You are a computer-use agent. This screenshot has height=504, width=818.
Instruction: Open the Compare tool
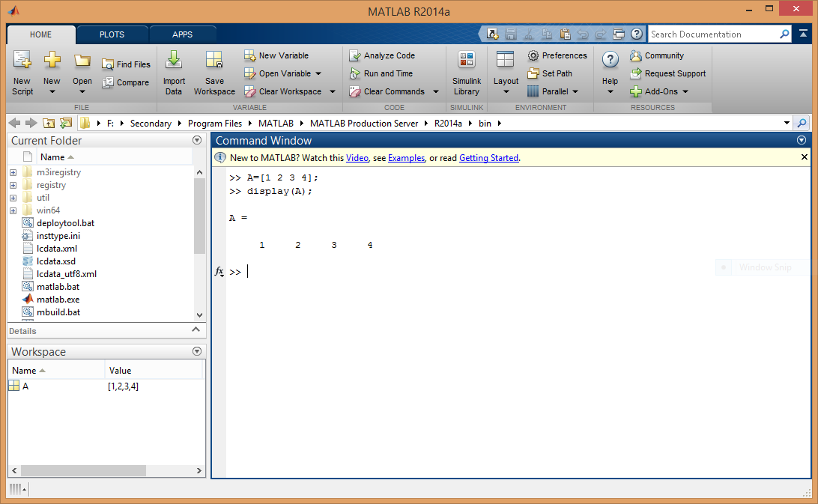coord(126,82)
